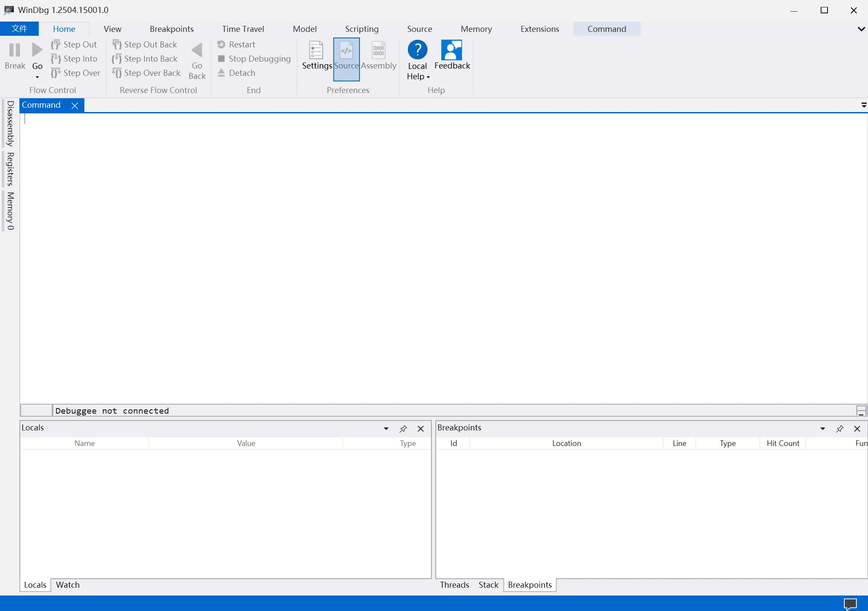Click inside the Command output area

pos(431,259)
